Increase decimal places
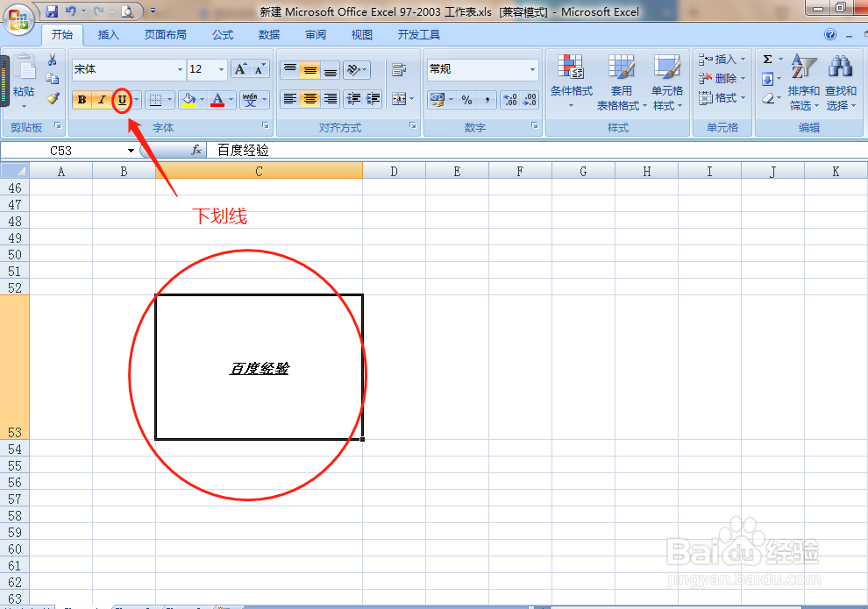The width and height of the screenshot is (868, 609). click(x=510, y=100)
